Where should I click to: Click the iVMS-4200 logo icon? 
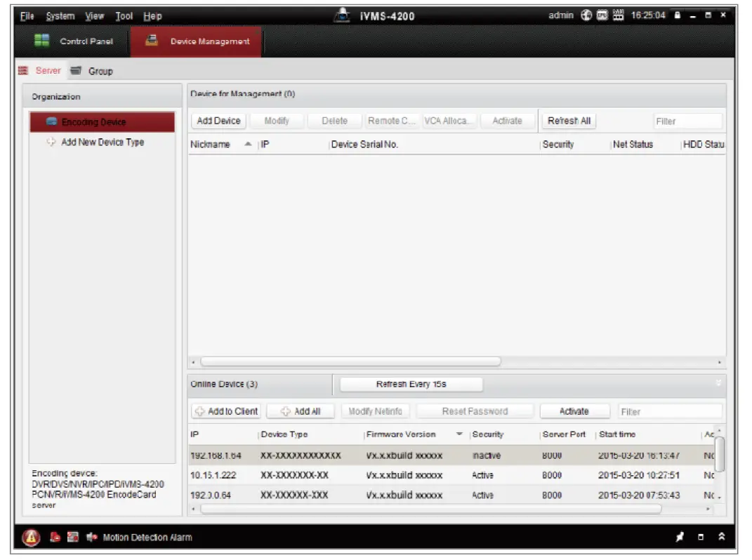tap(342, 15)
